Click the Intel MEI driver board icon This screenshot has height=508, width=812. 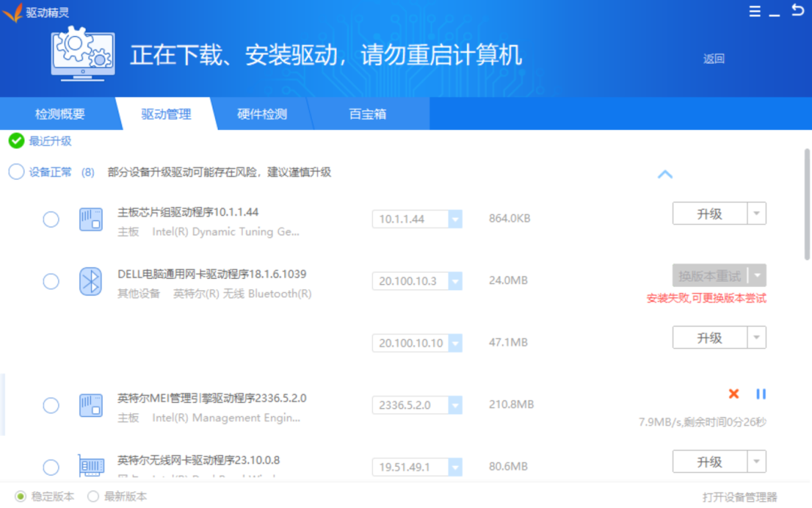(91, 405)
